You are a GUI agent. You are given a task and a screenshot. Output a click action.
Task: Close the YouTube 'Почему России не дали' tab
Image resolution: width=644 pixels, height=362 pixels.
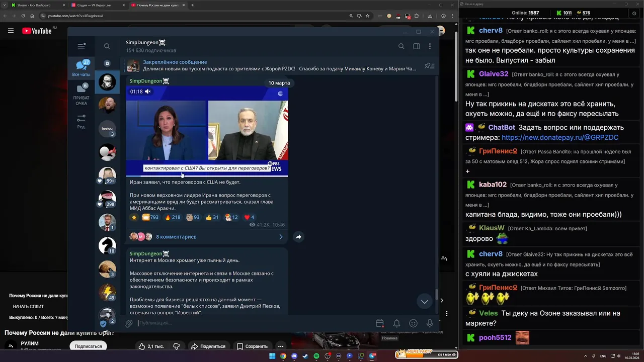pos(183,5)
